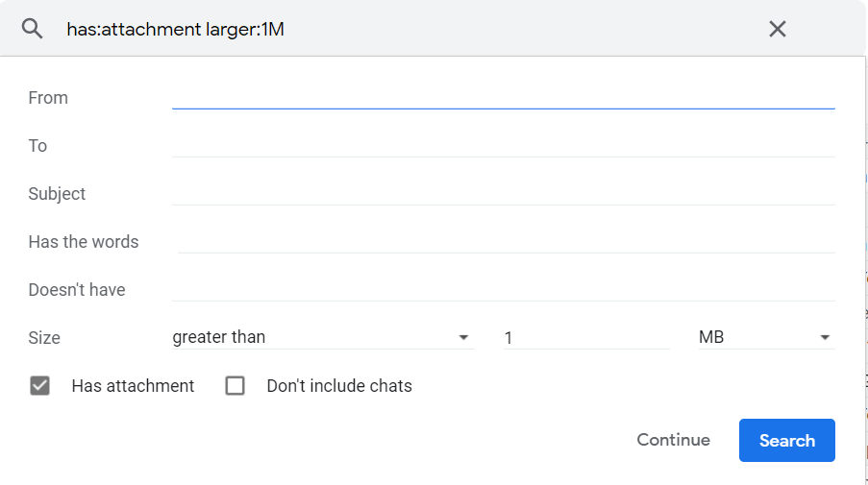Clear the search query with X icon

pos(778,29)
